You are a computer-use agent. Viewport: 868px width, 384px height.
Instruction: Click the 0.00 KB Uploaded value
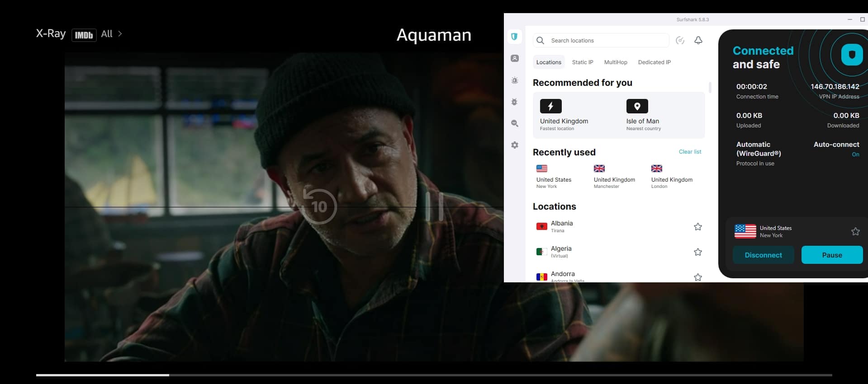[x=749, y=115]
